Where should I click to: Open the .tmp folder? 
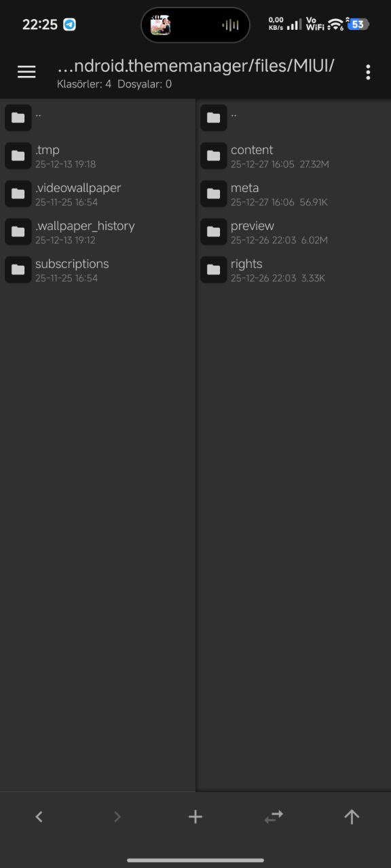pyautogui.click(x=98, y=155)
